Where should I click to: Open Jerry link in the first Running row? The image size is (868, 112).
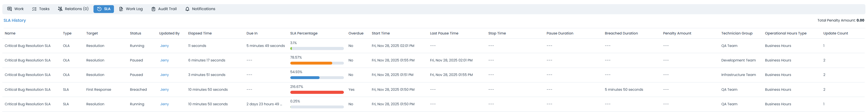coord(164,46)
